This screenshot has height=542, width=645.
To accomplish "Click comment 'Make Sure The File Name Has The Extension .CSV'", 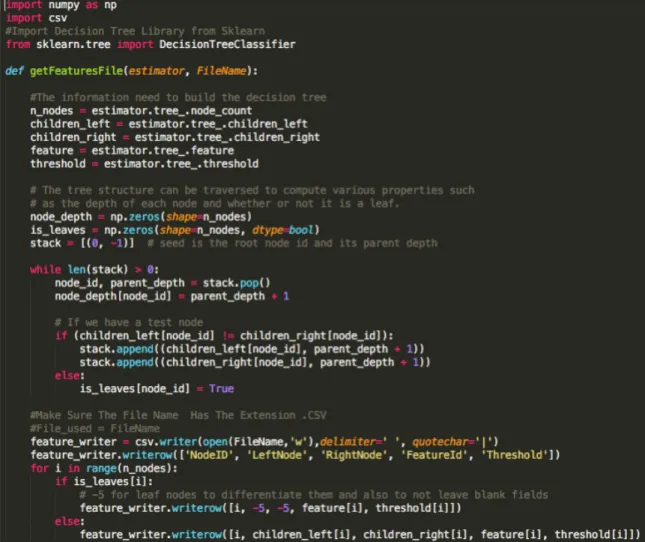I will 181,415.
